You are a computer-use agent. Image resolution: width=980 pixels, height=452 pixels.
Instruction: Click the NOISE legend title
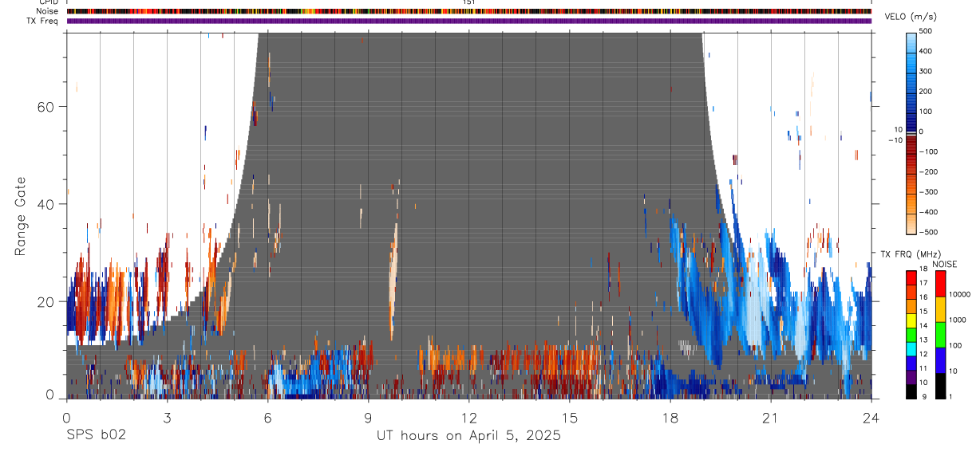tap(944, 264)
